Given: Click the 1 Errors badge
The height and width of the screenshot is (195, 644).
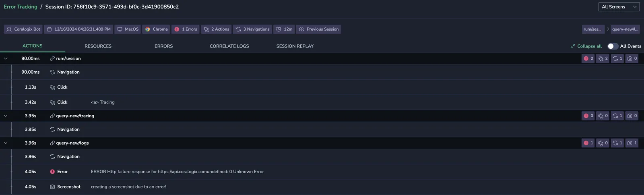Looking at the screenshot, I should [185, 29].
